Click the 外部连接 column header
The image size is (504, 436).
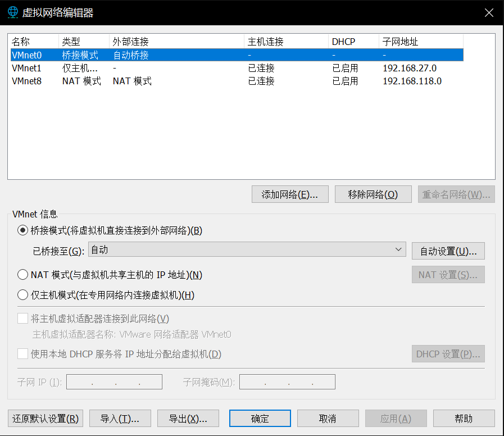pos(176,42)
